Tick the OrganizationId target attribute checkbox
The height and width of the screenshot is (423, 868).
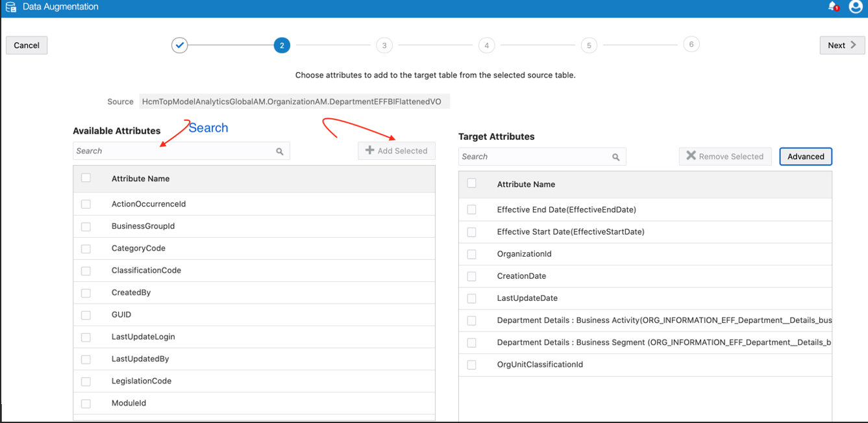point(472,254)
